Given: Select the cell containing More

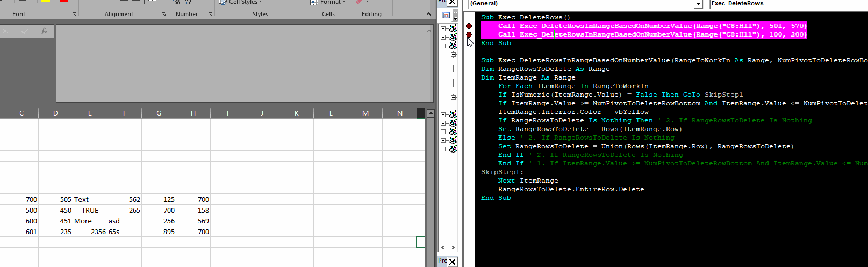Looking at the screenshot, I should coord(90,221).
